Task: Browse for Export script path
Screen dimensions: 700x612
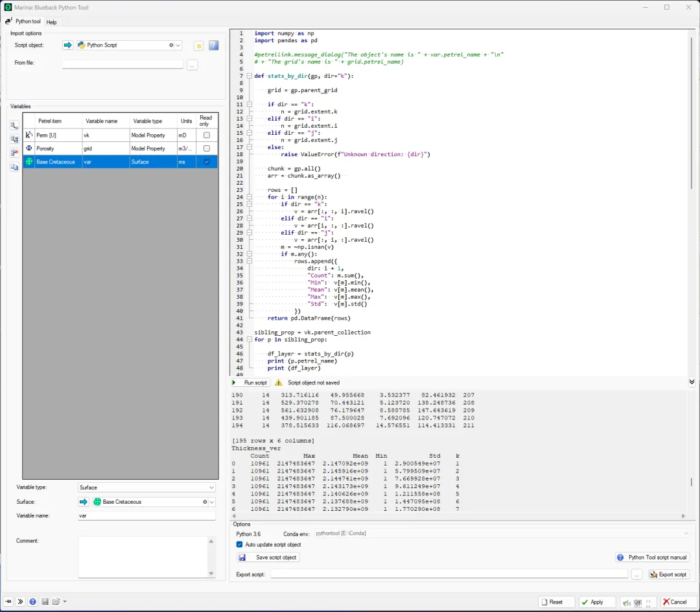Action: [636, 574]
